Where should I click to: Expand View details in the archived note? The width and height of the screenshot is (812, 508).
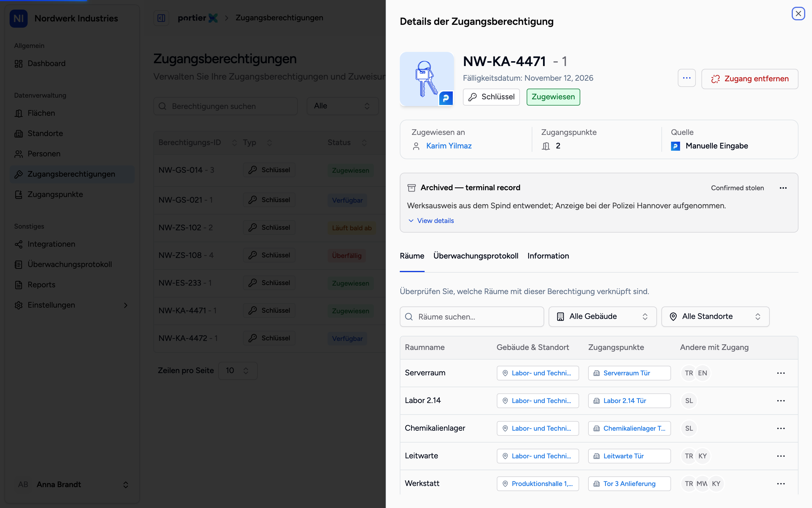click(x=431, y=221)
